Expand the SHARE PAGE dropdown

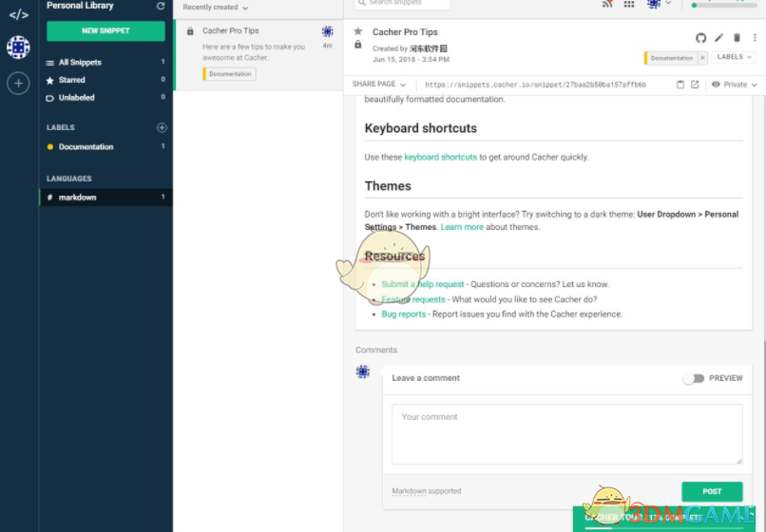(x=378, y=85)
